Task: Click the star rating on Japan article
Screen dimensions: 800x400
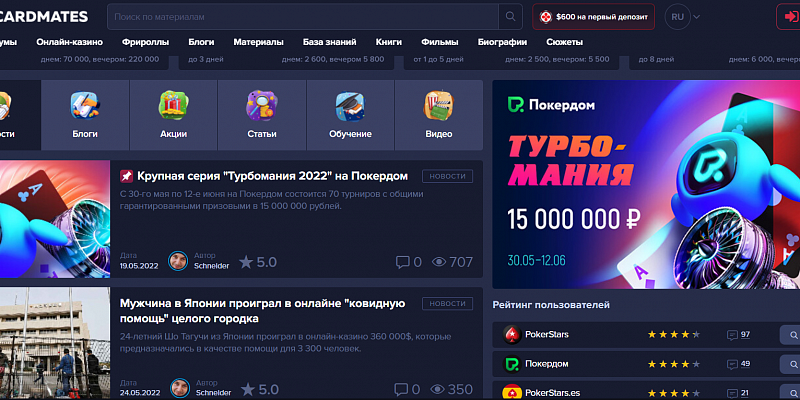Action: click(259, 390)
